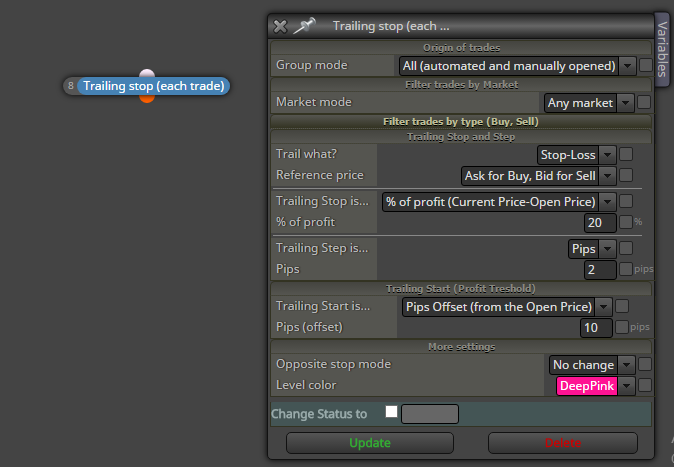This screenshot has height=467, width=674.
Task: Tick the checkbox beside Group mode
Action: (x=646, y=65)
